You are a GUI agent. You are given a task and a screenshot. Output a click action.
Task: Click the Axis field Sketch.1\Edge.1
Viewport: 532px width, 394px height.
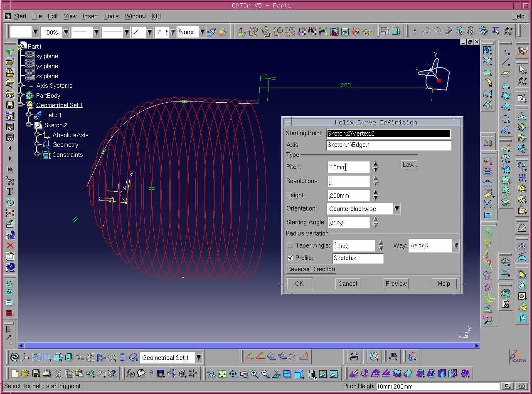(x=389, y=145)
